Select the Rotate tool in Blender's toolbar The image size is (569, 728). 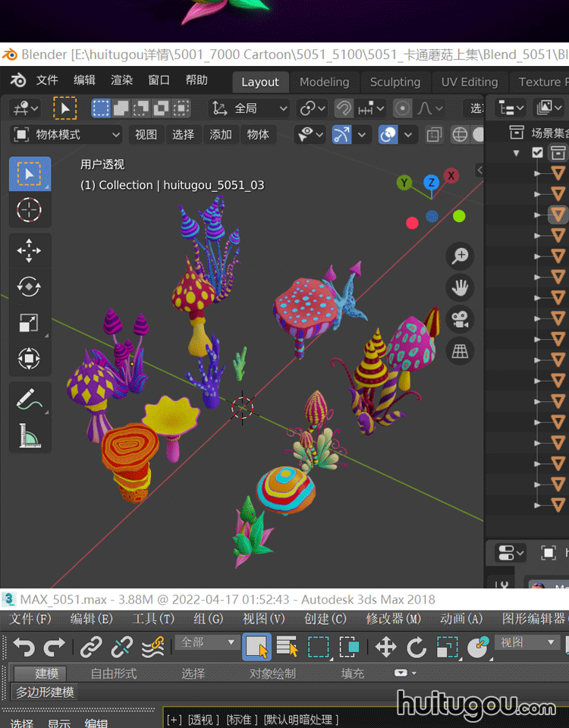pos(29,287)
